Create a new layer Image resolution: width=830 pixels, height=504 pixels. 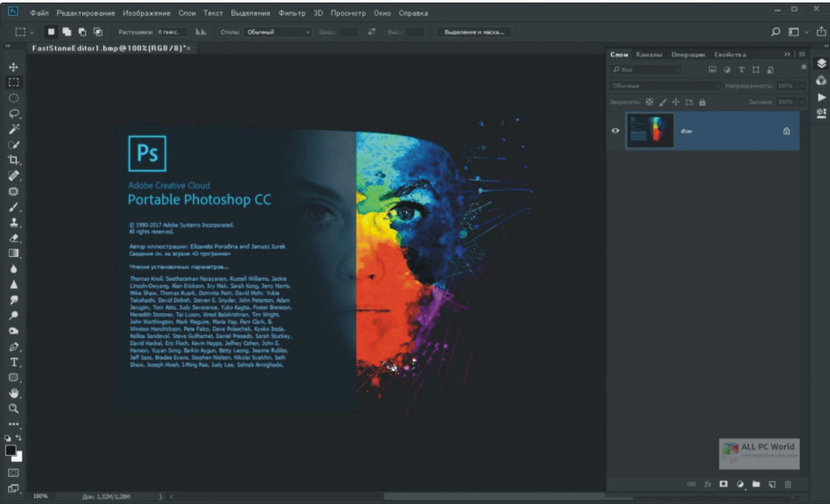(772, 484)
